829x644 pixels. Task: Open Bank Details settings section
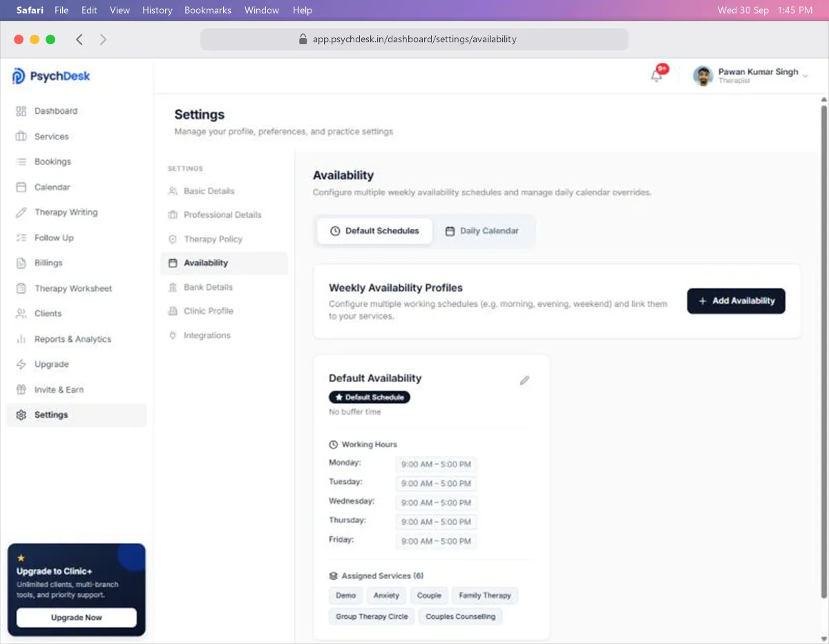225,287
